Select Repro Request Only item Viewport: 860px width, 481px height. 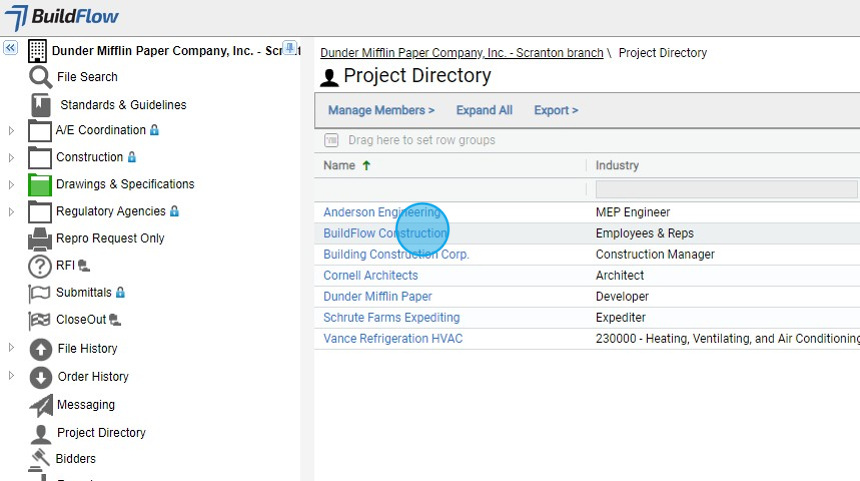coord(110,239)
